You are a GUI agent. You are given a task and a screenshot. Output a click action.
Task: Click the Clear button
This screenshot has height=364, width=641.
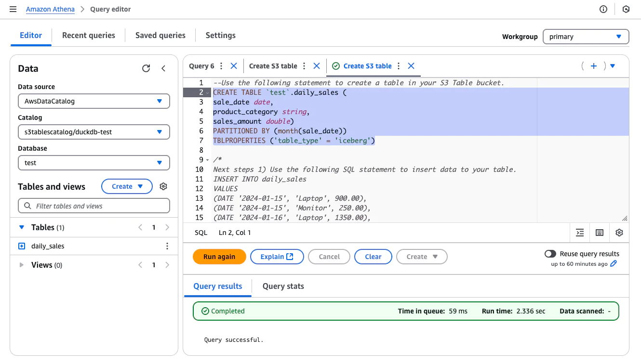pos(373,257)
